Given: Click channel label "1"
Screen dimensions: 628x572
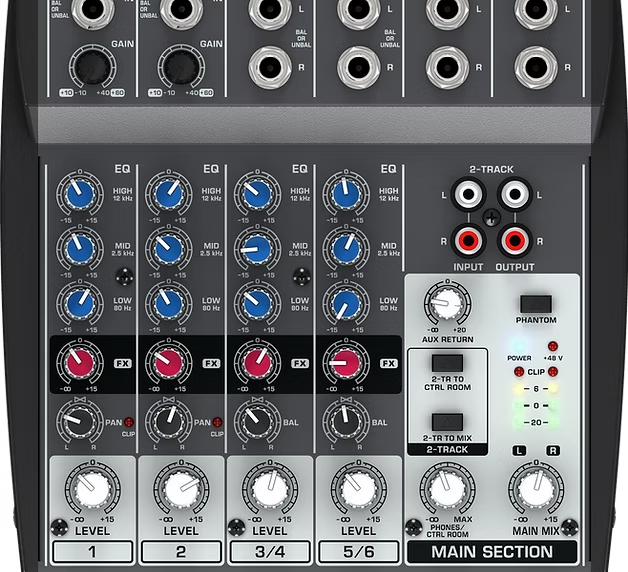Looking at the screenshot, I should (93, 552).
